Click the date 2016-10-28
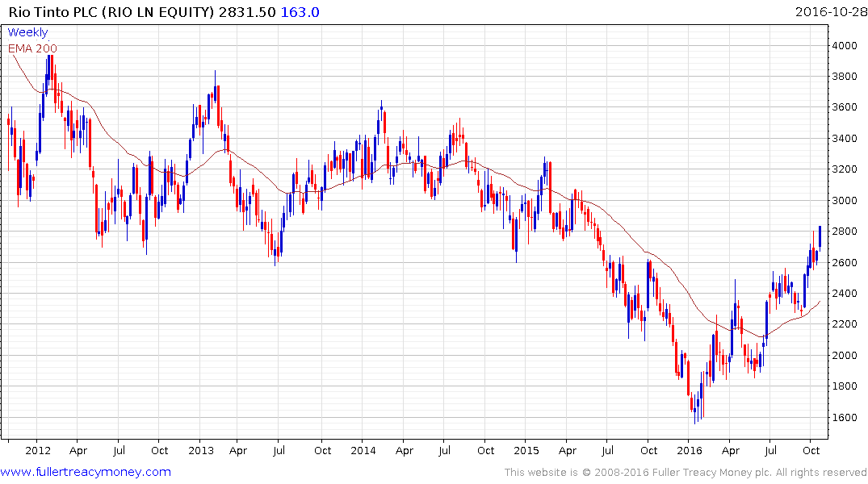868x484 pixels. (831, 12)
